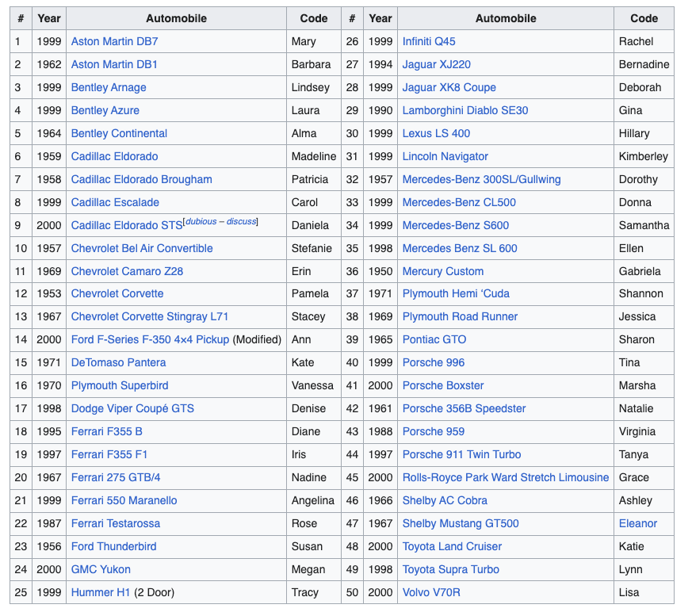Viewport: 692px width, 616px height.
Task: Click the Plymouth Hemi 'Cuda link
Action: coord(456,293)
